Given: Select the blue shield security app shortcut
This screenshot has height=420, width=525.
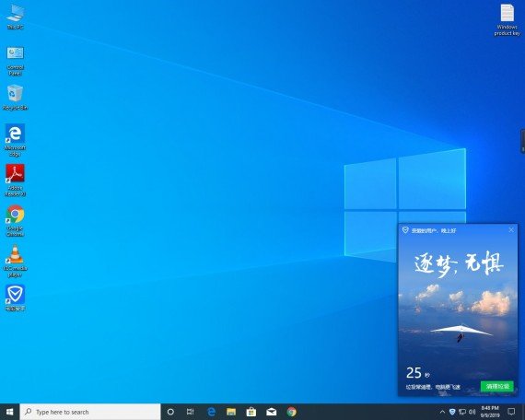Looking at the screenshot, I should pyautogui.click(x=15, y=297).
